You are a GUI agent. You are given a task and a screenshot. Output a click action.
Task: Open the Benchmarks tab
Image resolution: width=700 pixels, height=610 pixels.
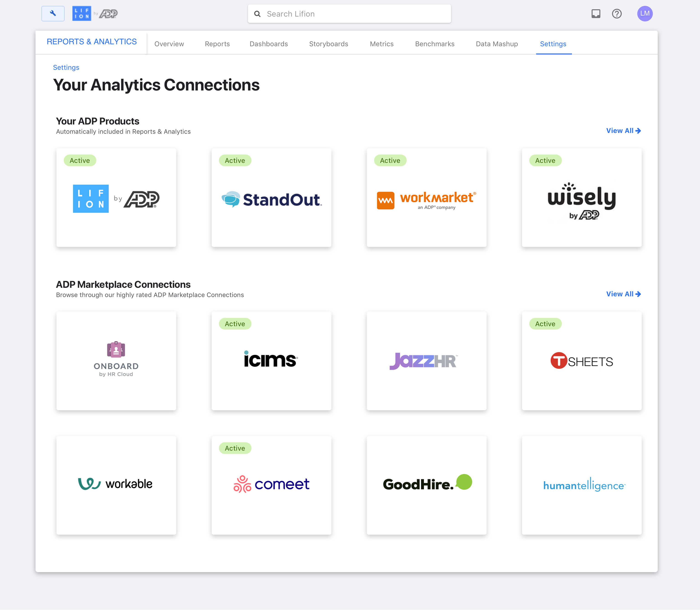tap(434, 44)
